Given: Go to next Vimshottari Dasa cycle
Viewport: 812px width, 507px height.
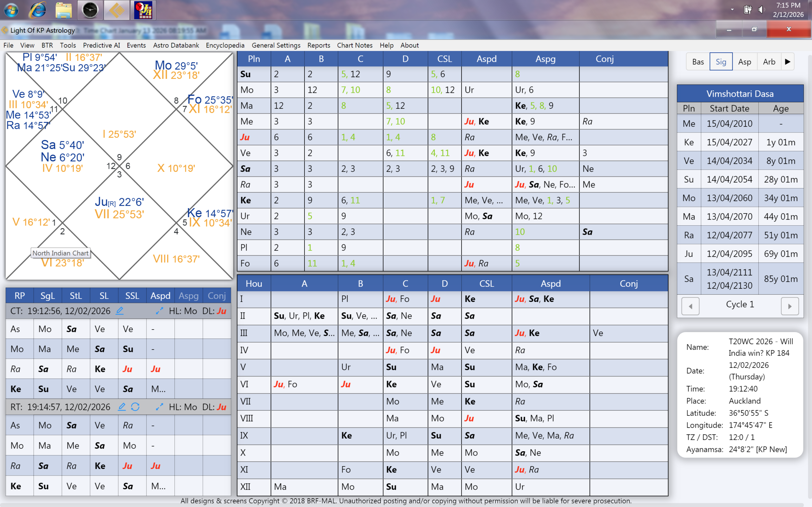Looking at the screenshot, I should point(789,306).
